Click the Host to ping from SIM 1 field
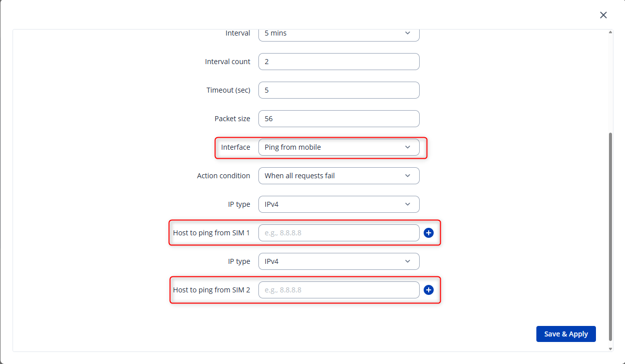This screenshot has height=364, width=625. point(339,233)
